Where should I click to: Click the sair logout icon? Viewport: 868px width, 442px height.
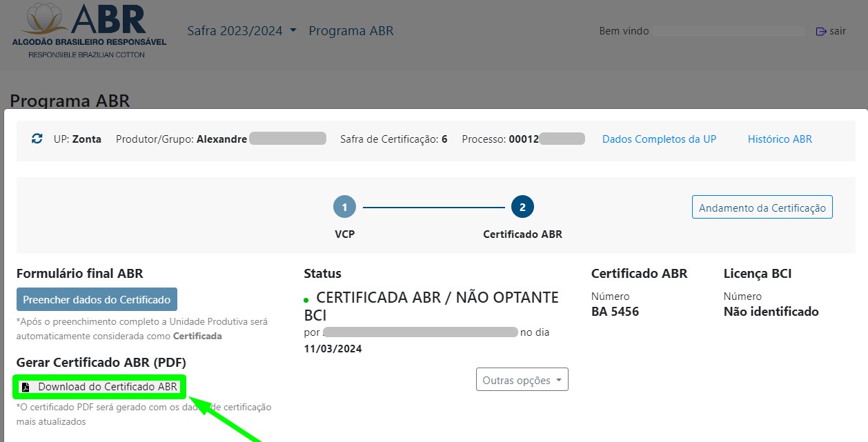[x=821, y=31]
